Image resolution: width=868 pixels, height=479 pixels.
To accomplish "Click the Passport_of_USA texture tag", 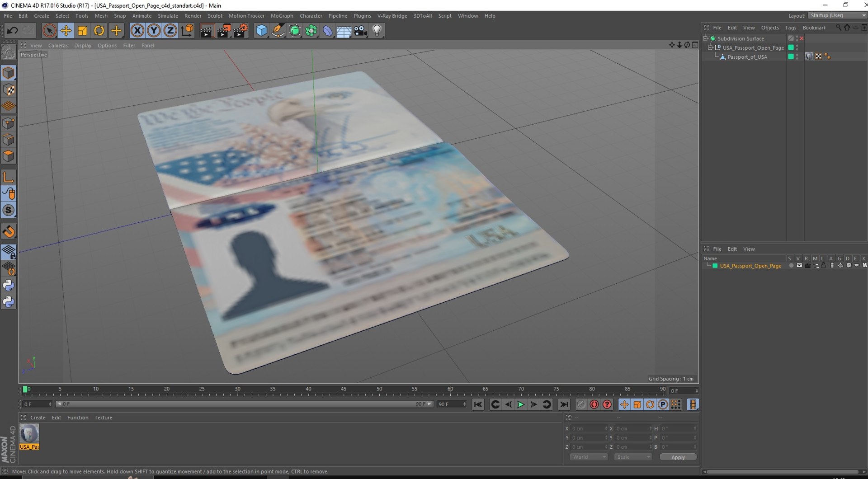I will [809, 56].
